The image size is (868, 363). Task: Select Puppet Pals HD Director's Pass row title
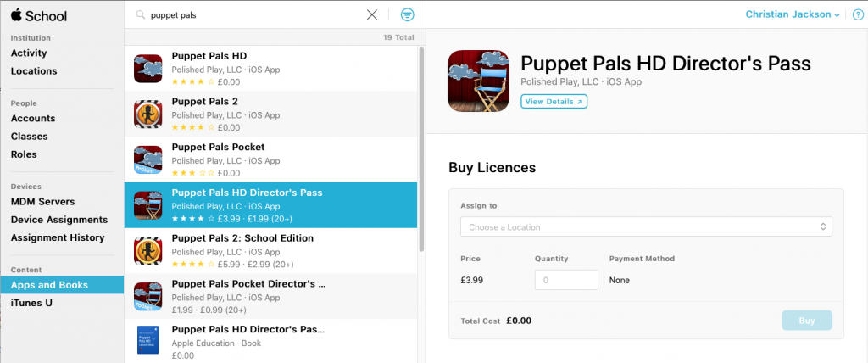247,193
